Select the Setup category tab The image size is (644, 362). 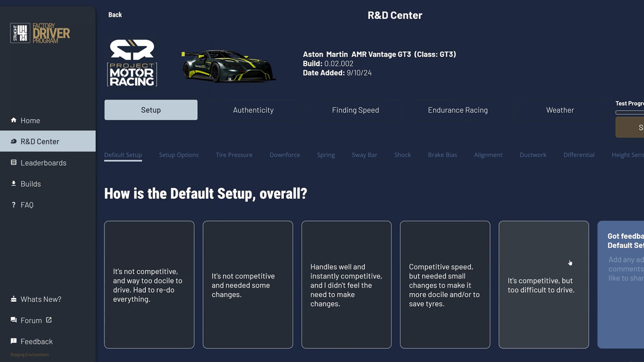tap(151, 110)
